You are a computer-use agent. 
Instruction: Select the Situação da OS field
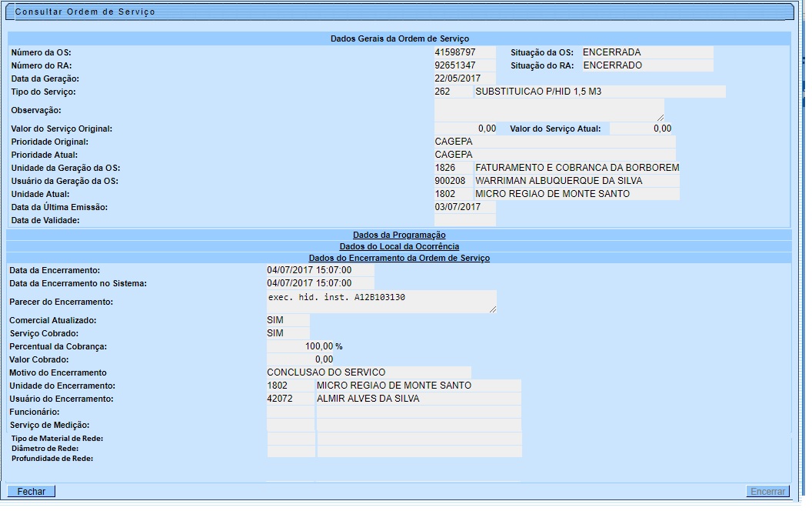[647, 52]
